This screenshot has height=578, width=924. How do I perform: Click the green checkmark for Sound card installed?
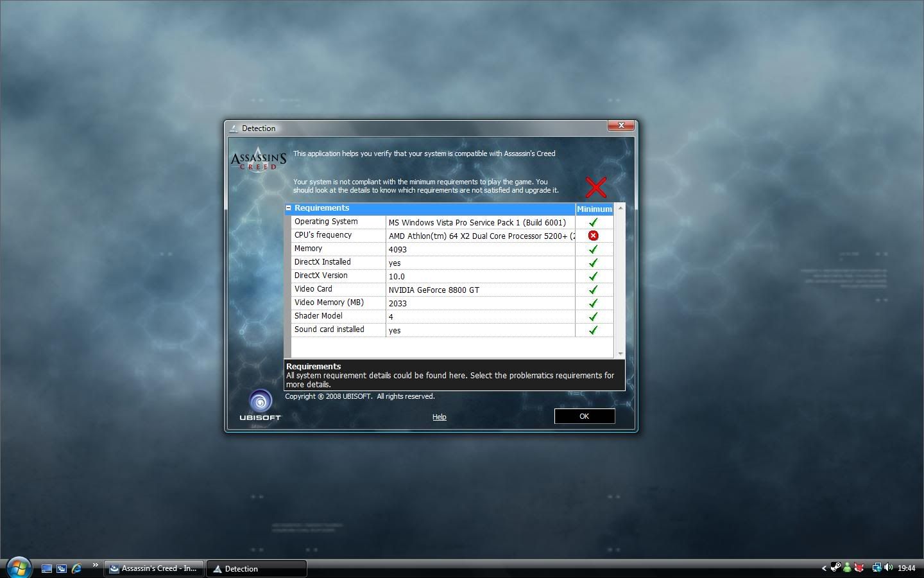click(x=593, y=330)
